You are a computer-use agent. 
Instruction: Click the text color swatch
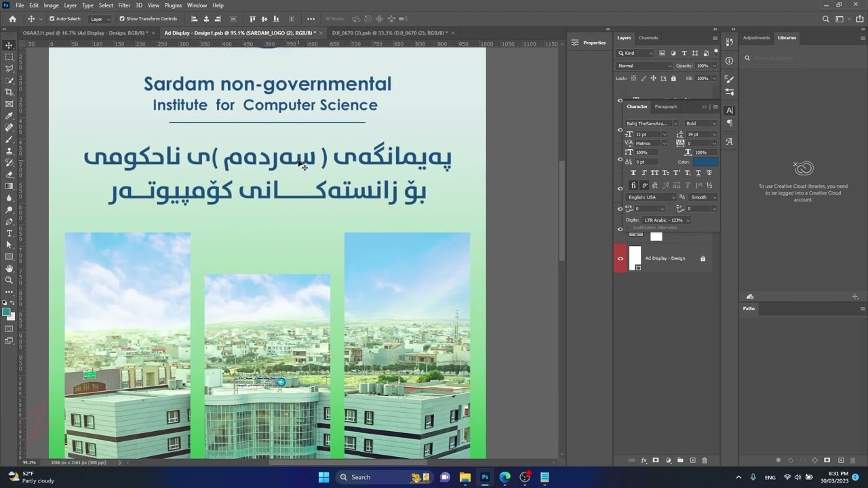pos(705,162)
